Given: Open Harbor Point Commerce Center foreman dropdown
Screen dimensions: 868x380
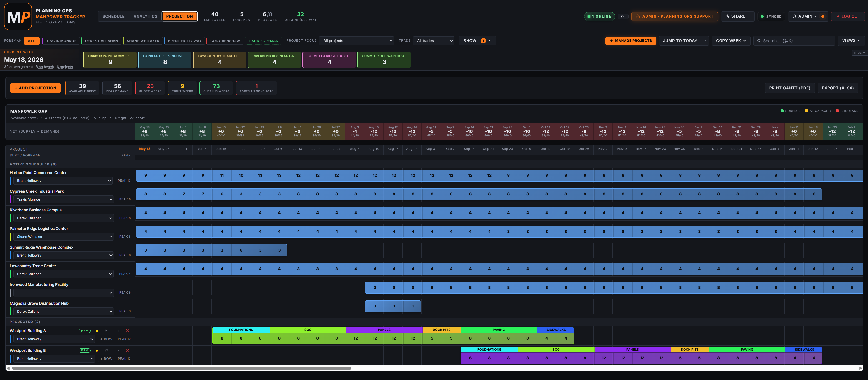Looking at the screenshot, I should 63,181.
